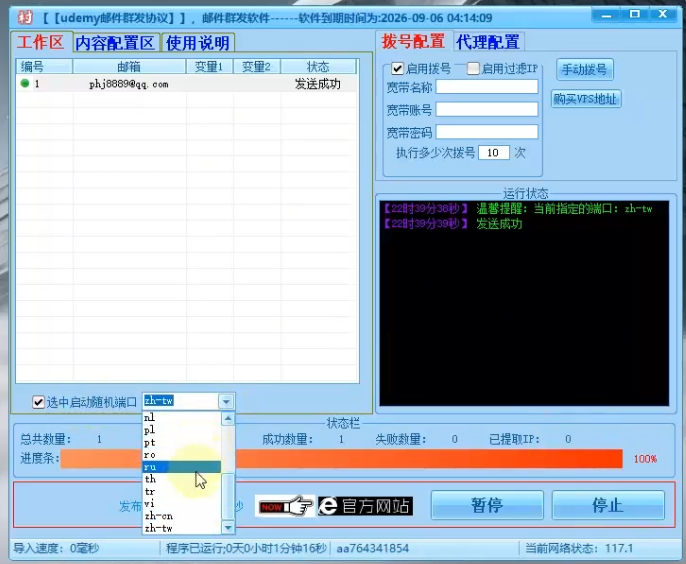The width and height of the screenshot is (686, 564).
Task: Click the NOW pointing hand icon
Action: (285, 506)
